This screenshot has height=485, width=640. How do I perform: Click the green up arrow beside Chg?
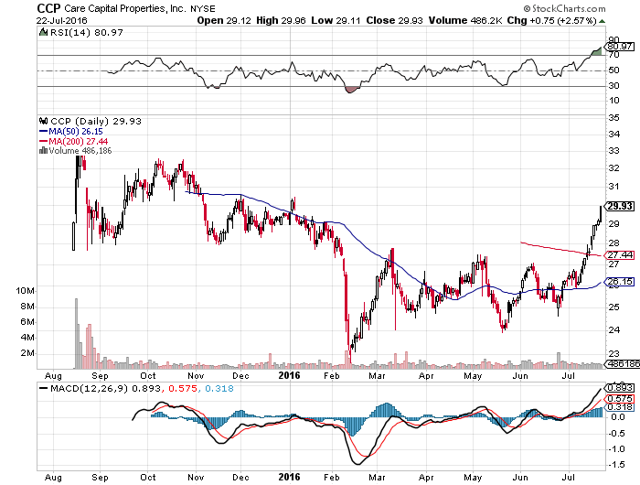[602, 21]
